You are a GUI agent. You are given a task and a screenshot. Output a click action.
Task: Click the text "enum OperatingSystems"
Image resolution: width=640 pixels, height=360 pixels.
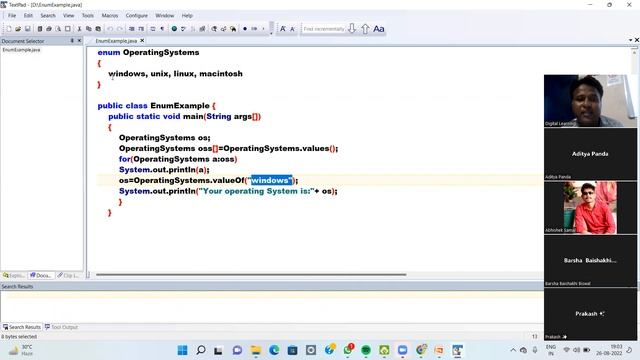point(148,52)
